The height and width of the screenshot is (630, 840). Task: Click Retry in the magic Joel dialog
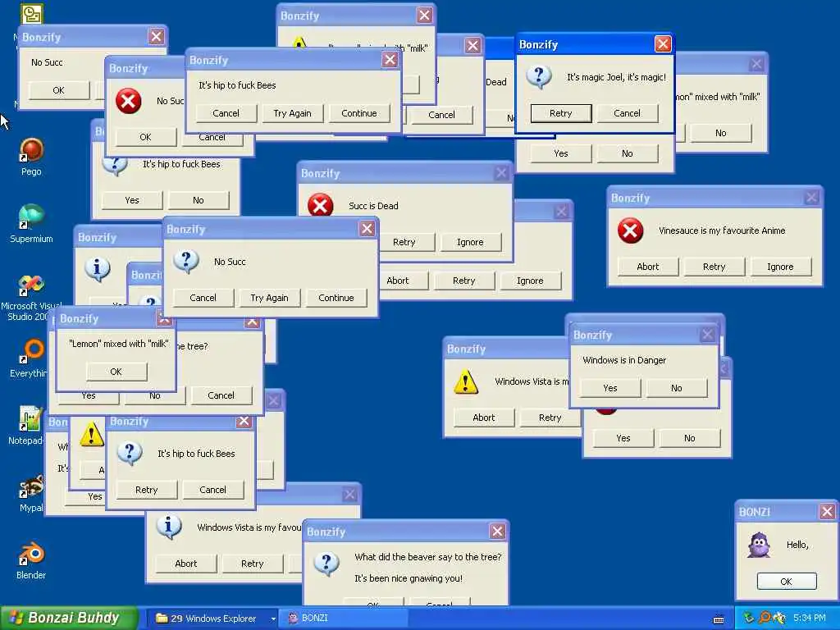[x=561, y=113]
